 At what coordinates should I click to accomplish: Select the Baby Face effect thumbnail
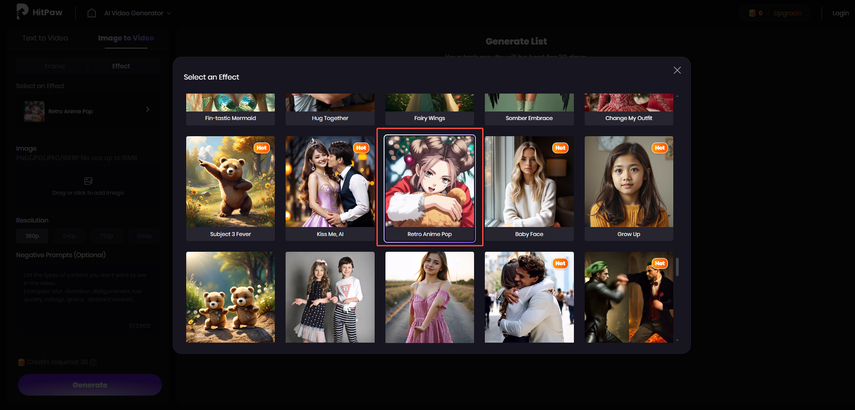click(x=529, y=187)
